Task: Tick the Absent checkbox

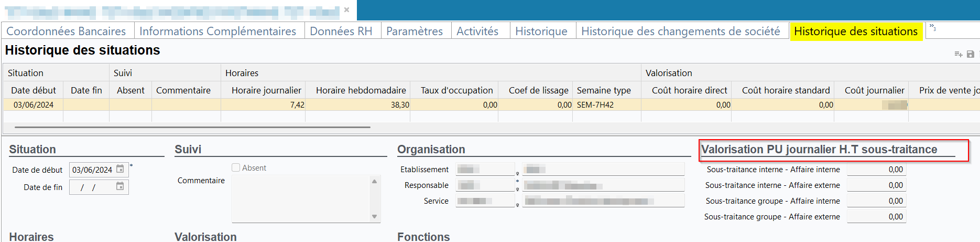Action: coord(236,167)
